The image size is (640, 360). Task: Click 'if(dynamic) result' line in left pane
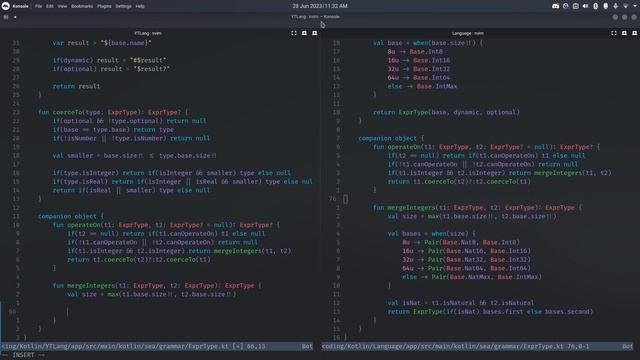coord(109,60)
